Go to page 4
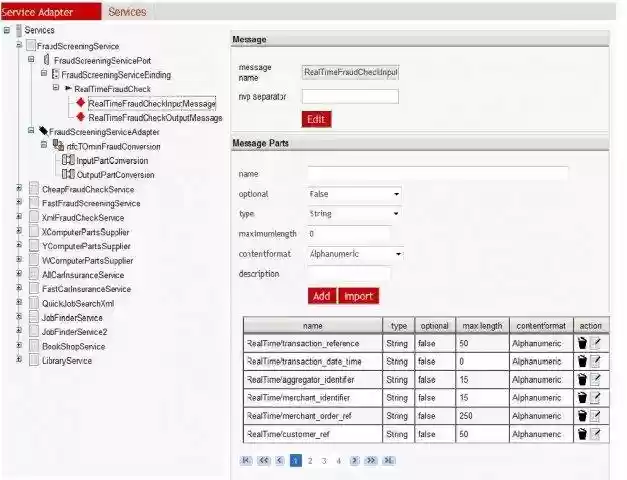The width and height of the screenshot is (627, 480). point(339,461)
